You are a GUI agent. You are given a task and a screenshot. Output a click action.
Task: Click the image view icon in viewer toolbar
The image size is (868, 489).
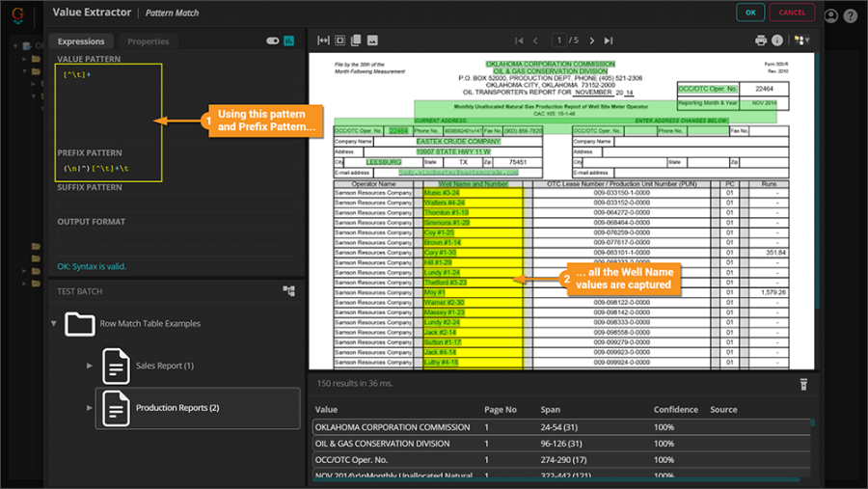pyautogui.click(x=372, y=41)
